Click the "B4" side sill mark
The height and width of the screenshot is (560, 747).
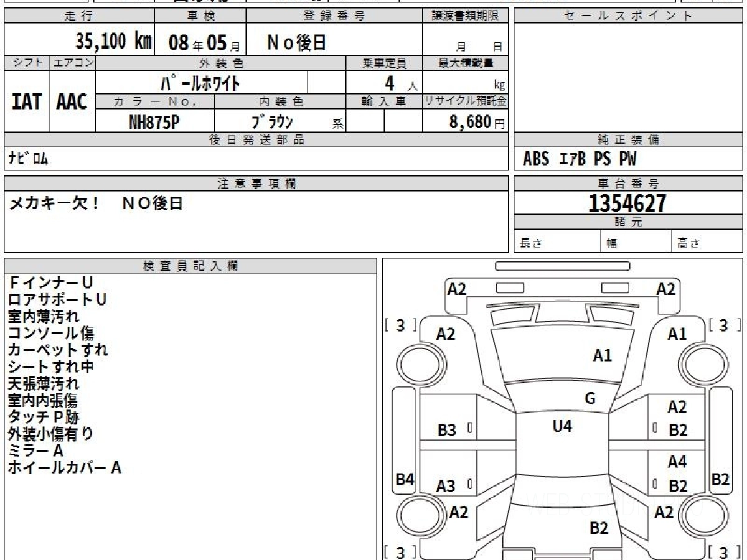tap(405, 480)
